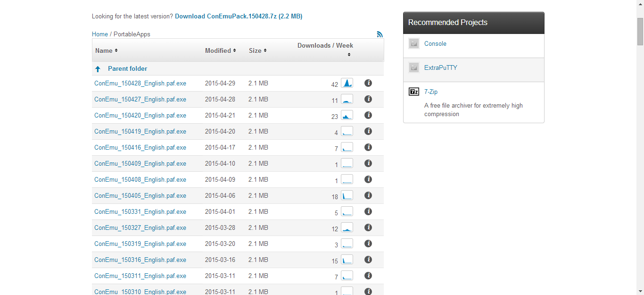This screenshot has width=644, height=295.
Task: View downloads chart for ConEmu_150327 file
Action: 347,228
